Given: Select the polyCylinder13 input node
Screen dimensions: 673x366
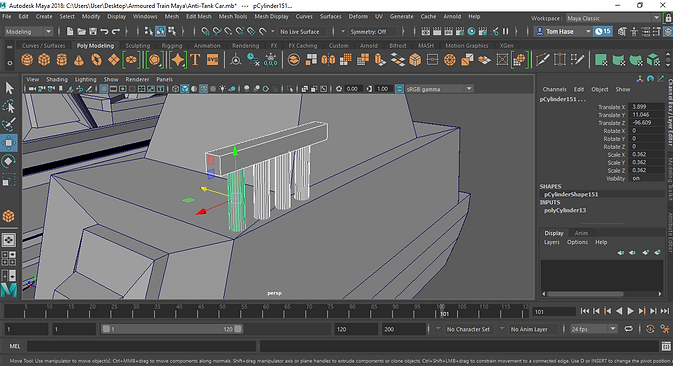Looking at the screenshot, I should pos(565,210).
